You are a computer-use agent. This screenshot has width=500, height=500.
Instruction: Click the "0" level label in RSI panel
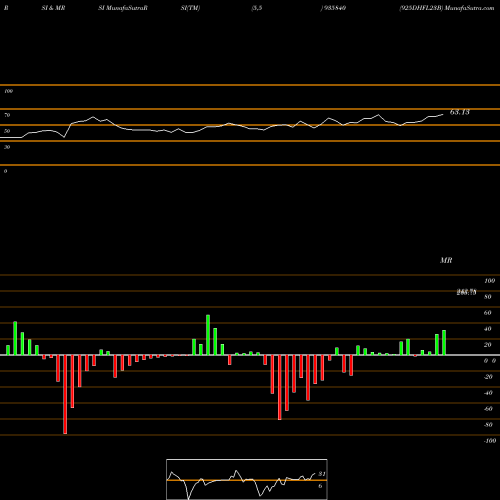click(x=5, y=171)
